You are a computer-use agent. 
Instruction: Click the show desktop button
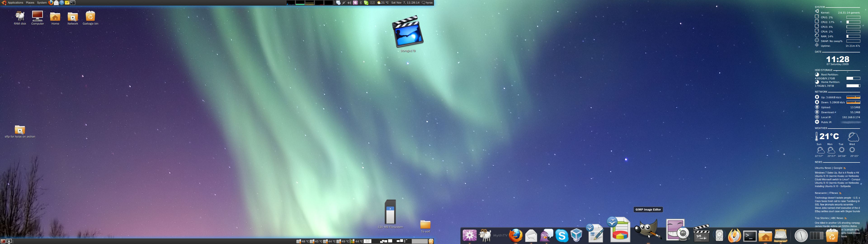tap(3, 241)
